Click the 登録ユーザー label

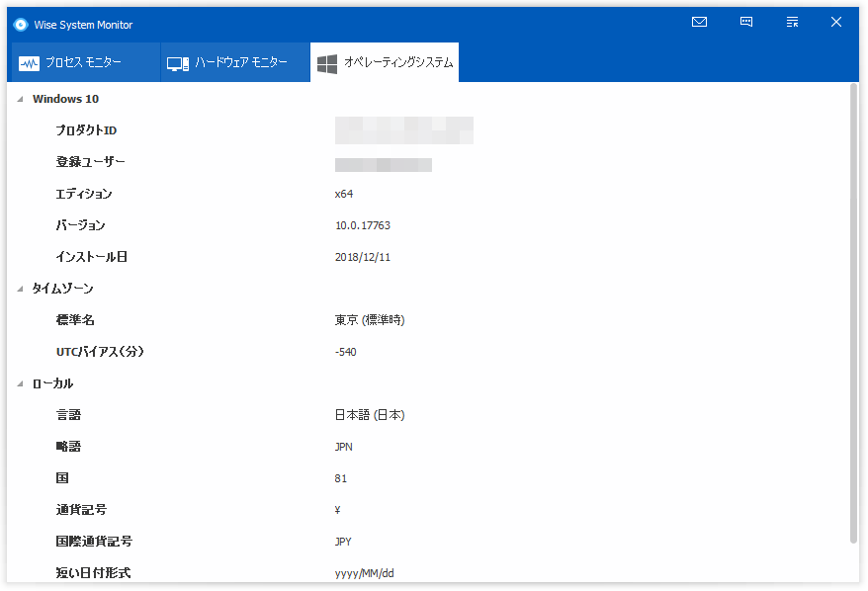click(x=90, y=162)
